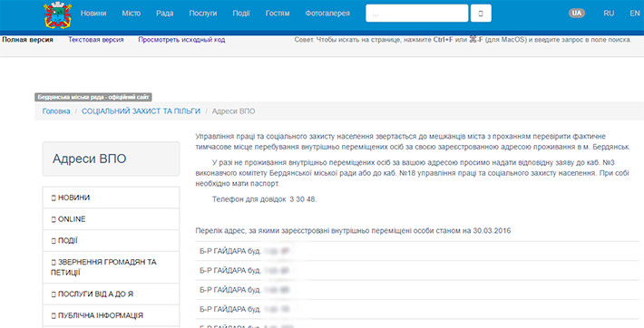Click the search submit button
This screenshot has width=644, height=328.
(x=481, y=13)
